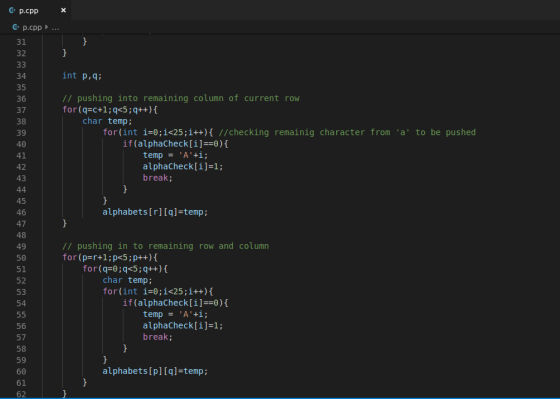Click the C++ file icon in the p.cpp tab
The height and width of the screenshot is (399, 560).
12,10
